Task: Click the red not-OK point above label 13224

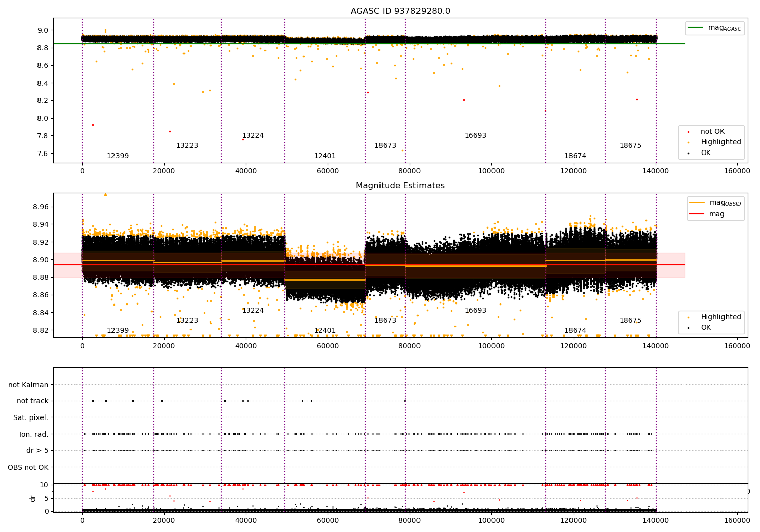Action: [x=243, y=139]
